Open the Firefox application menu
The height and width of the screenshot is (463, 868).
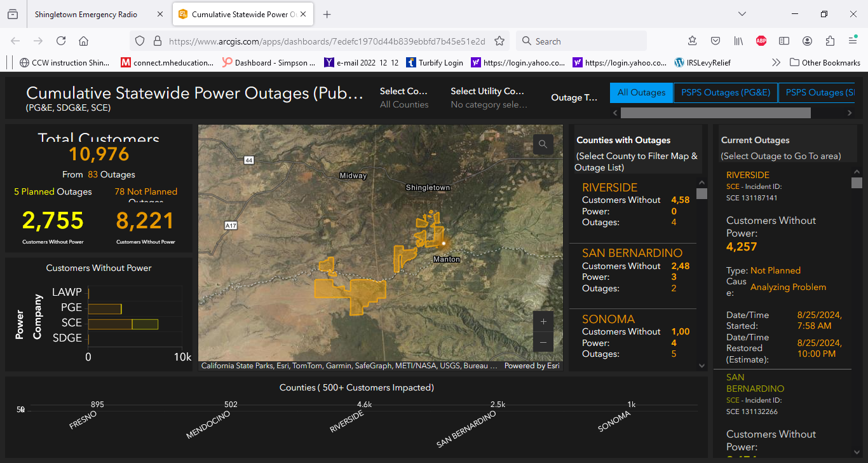click(853, 41)
